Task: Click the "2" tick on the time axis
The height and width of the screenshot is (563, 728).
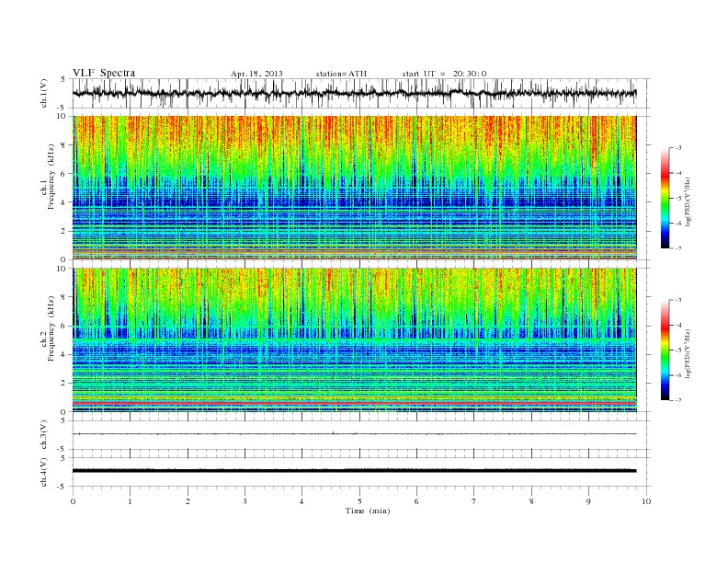Action: point(188,501)
